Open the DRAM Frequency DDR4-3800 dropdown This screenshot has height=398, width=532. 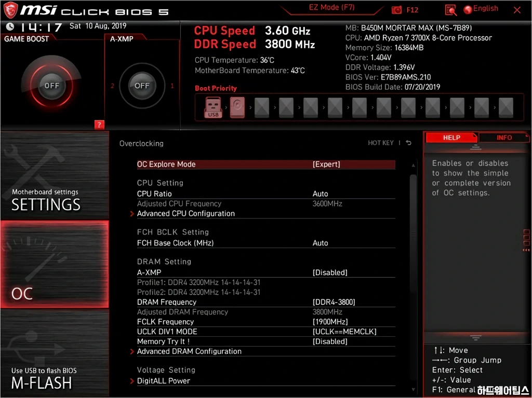click(334, 302)
